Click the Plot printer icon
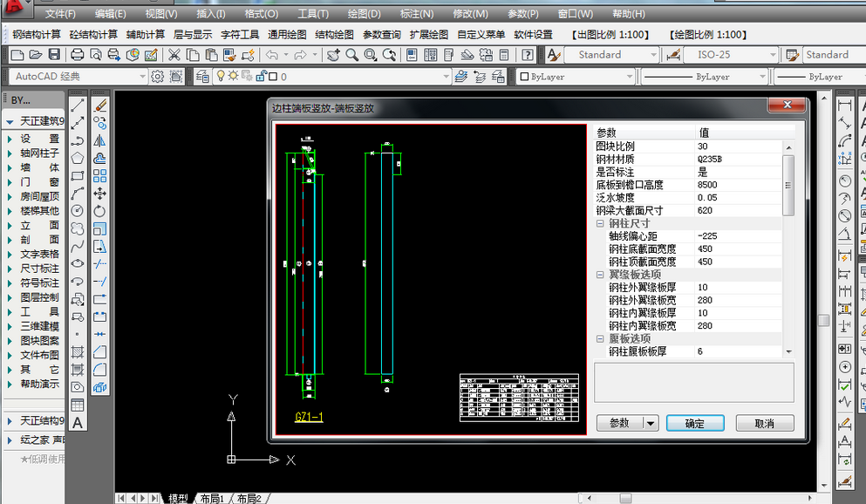Viewport: 866px width, 504px height. pyautogui.click(x=78, y=55)
